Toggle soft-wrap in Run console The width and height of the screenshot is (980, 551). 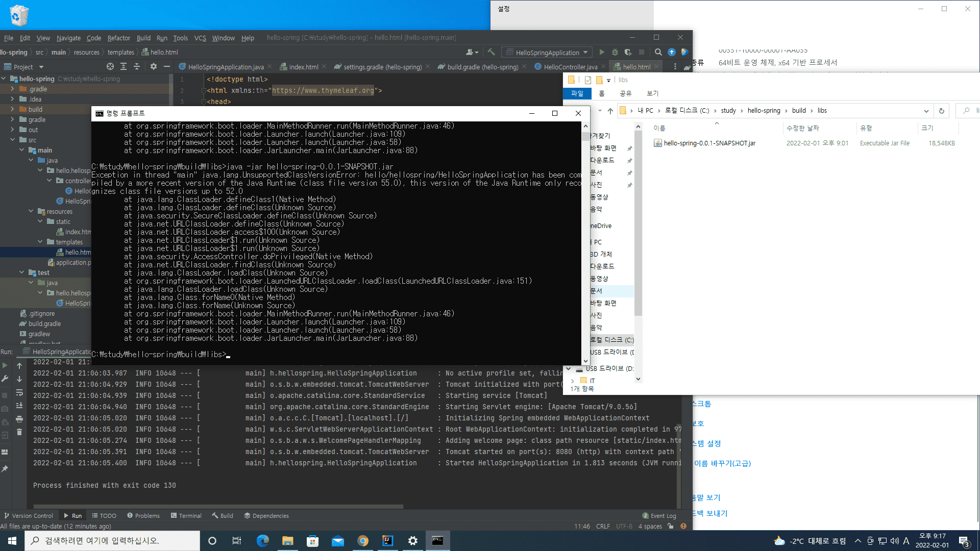point(19,392)
